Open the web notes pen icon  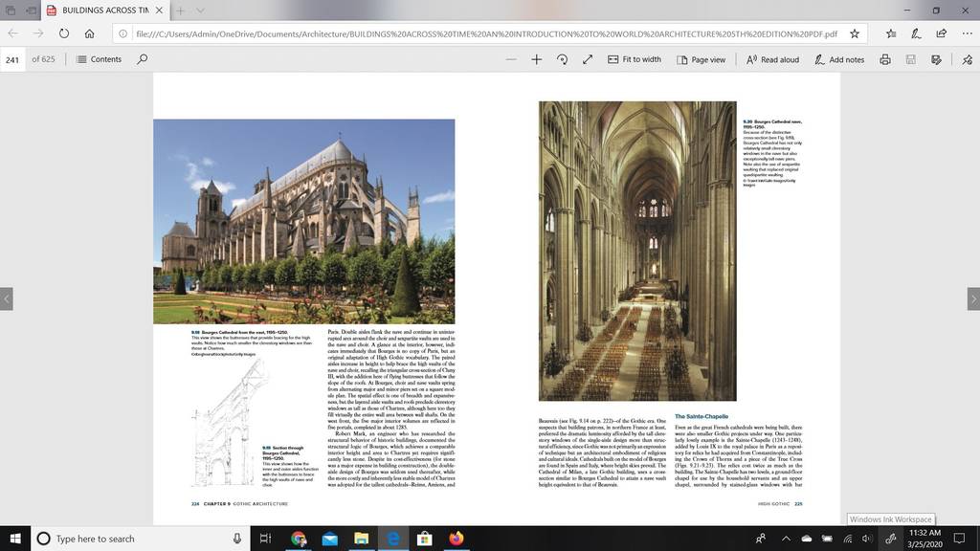[916, 33]
